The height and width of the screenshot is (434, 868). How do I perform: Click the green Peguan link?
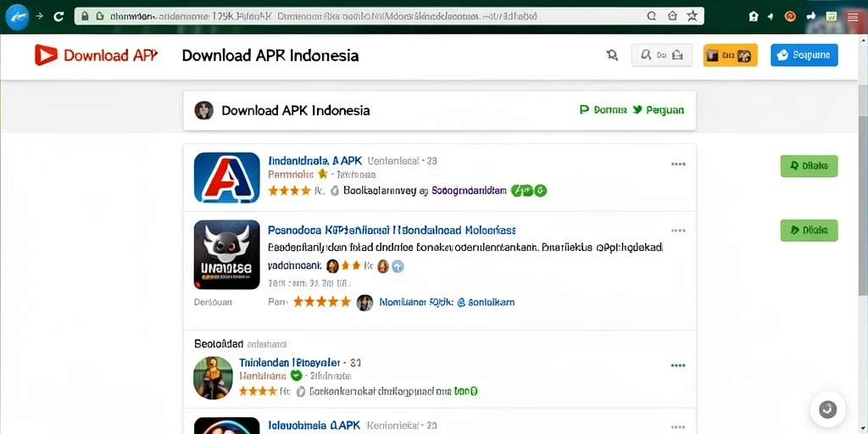click(658, 109)
